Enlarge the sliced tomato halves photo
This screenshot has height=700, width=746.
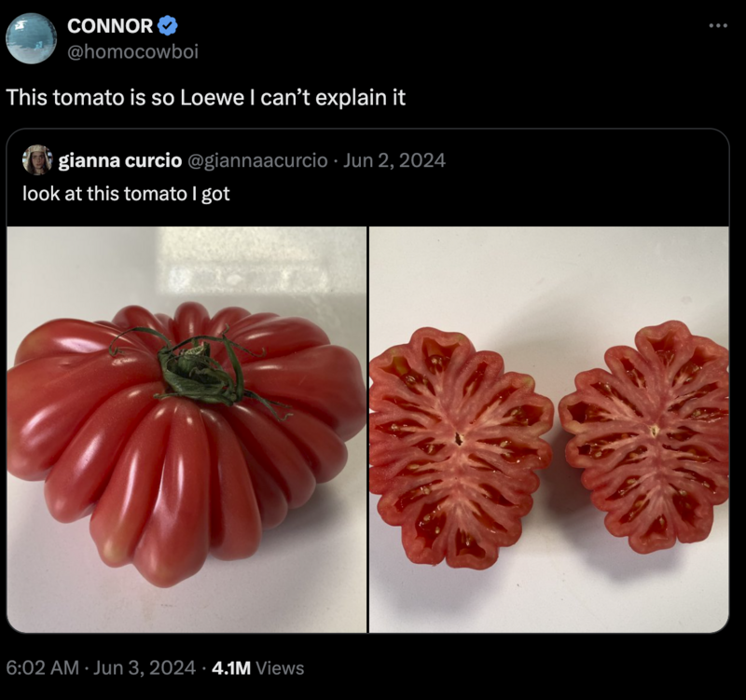[x=549, y=430]
